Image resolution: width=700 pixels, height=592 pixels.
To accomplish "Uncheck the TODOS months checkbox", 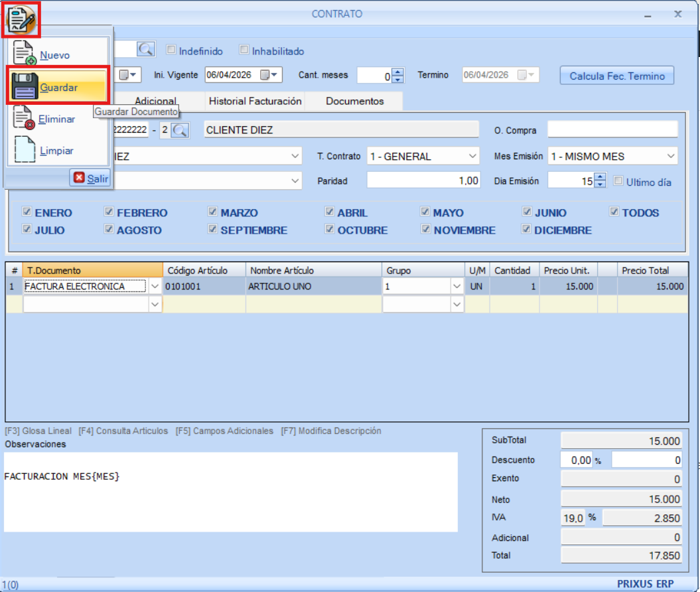I will pyautogui.click(x=614, y=212).
